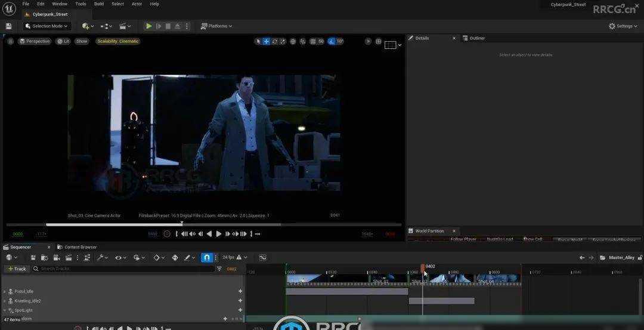This screenshot has height=330, width=644.
Task: Open the File menu
Action: (x=26, y=4)
